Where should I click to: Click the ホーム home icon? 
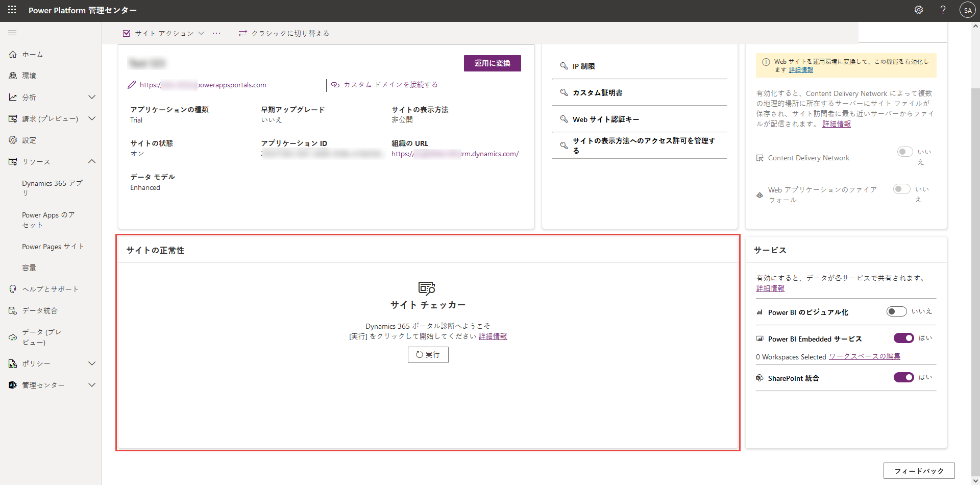(x=13, y=54)
